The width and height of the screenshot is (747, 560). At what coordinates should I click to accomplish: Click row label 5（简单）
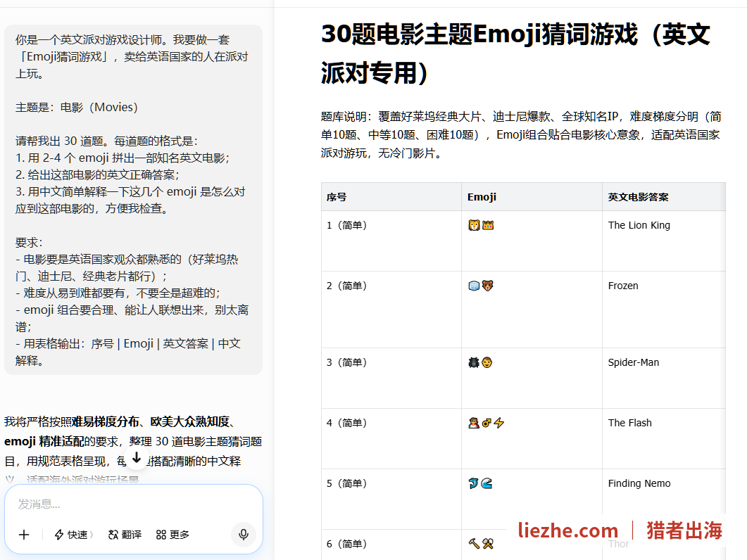click(x=347, y=483)
